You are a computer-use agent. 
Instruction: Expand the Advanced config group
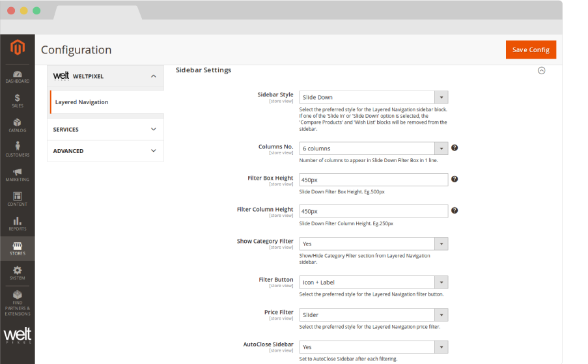pos(105,151)
